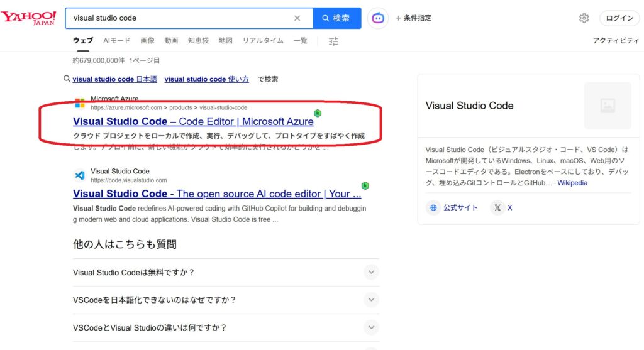The image size is (644, 350).
Task: Open the X social link icon
Action: (x=497, y=207)
